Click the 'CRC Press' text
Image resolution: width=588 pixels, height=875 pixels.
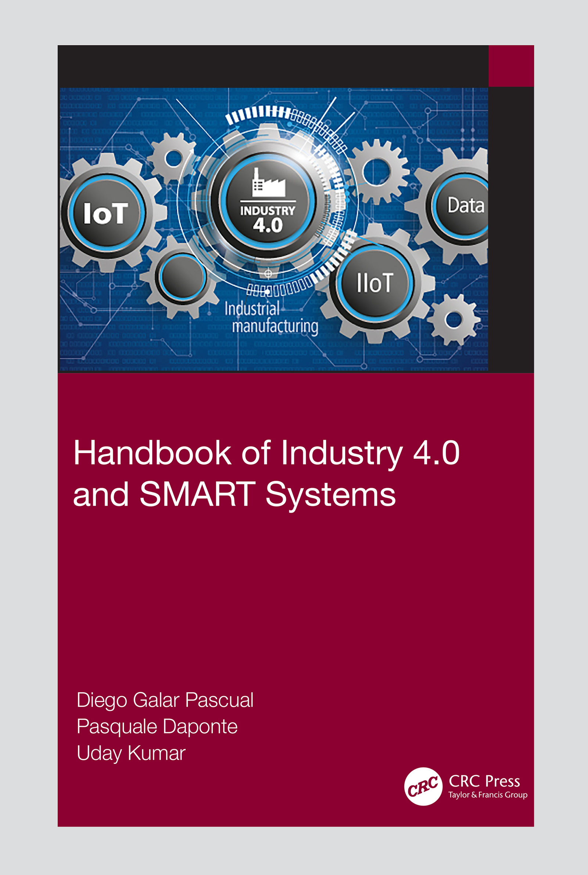[484, 781]
